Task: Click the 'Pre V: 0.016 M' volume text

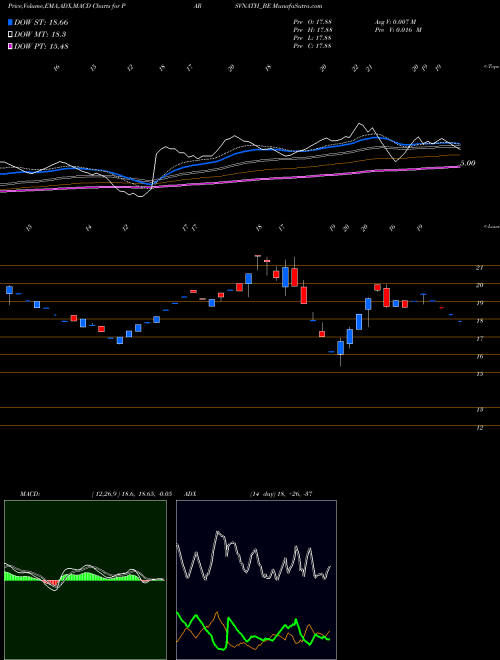Action: click(x=398, y=30)
